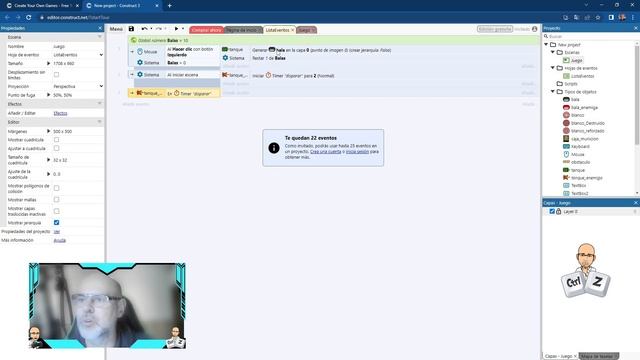Close the ListaEventos tab
Image resolution: width=640 pixels, height=360 pixels.
292,30
